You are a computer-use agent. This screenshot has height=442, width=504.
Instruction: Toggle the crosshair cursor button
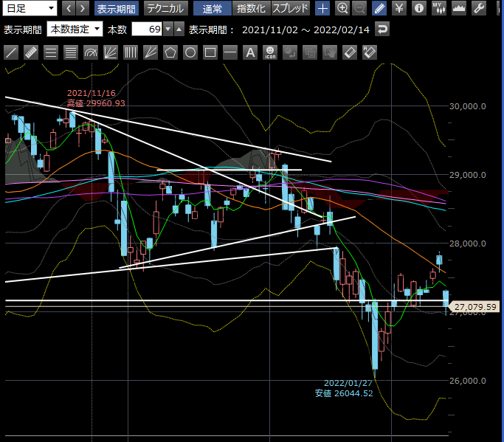[x=322, y=9]
